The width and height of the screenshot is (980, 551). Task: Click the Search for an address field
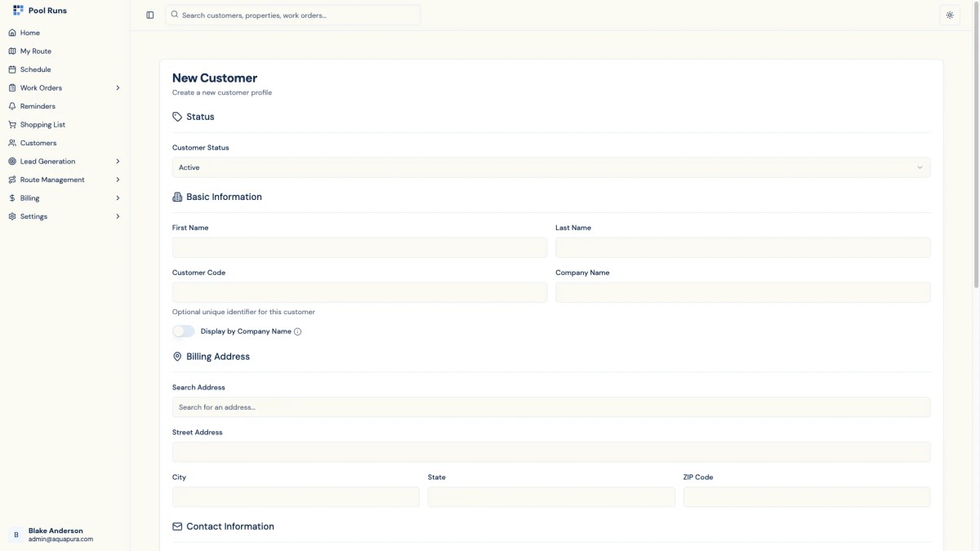click(551, 407)
